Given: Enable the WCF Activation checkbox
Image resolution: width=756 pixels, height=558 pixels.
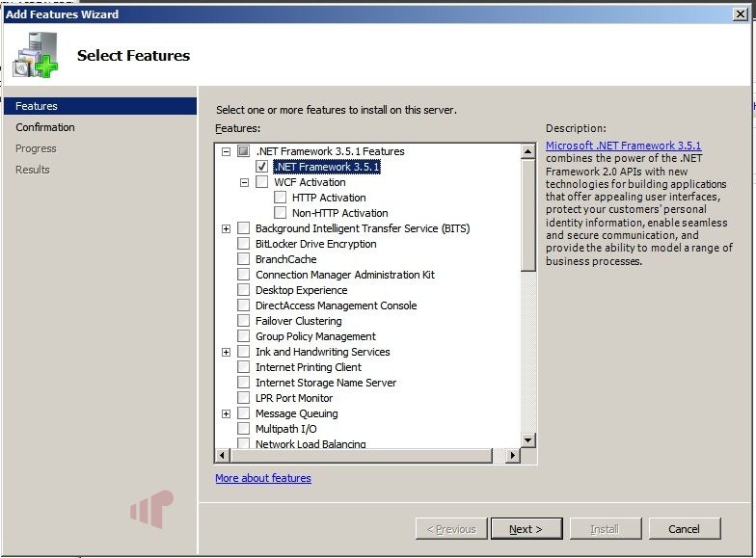Looking at the screenshot, I should point(262,182).
